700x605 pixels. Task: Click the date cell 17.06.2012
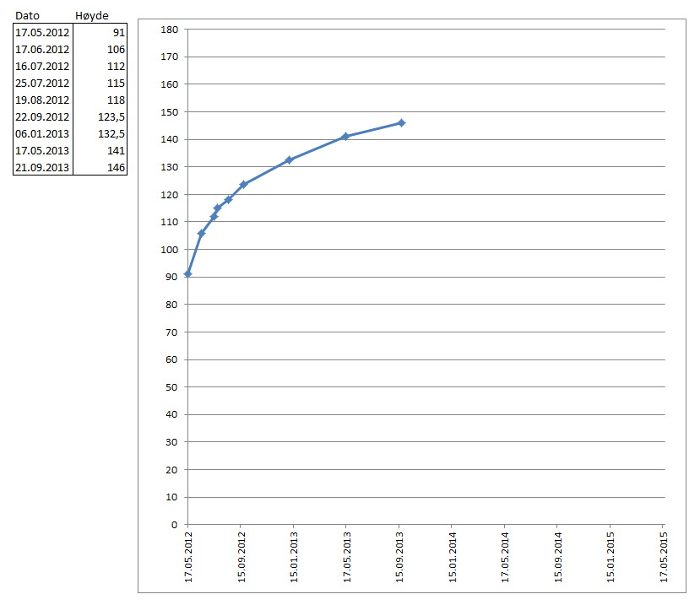click(42, 50)
